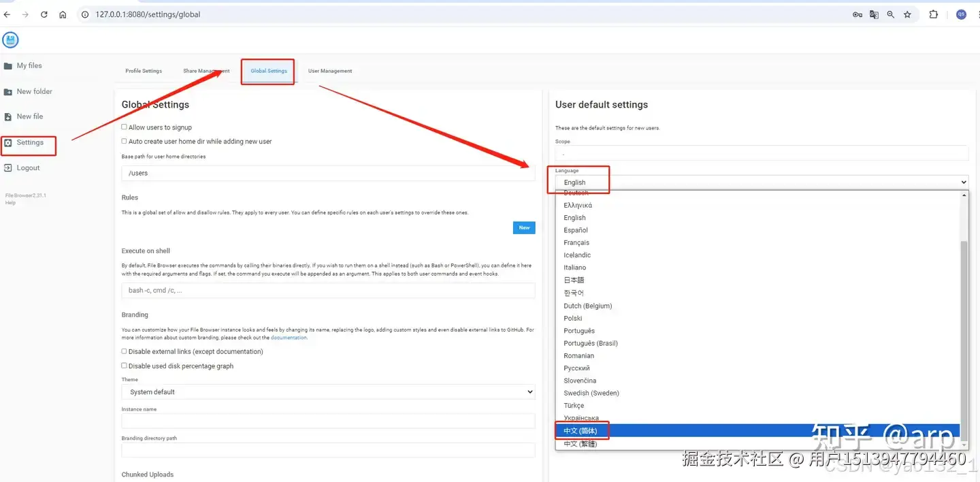Viewport: 980px width, 482px height.
Task: Select Polski in language list
Action: pyautogui.click(x=757, y=318)
